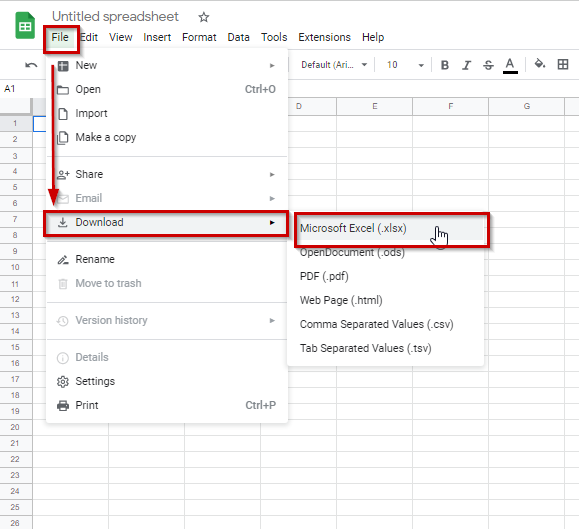
Task: Select row 5 header
Action: point(16,187)
